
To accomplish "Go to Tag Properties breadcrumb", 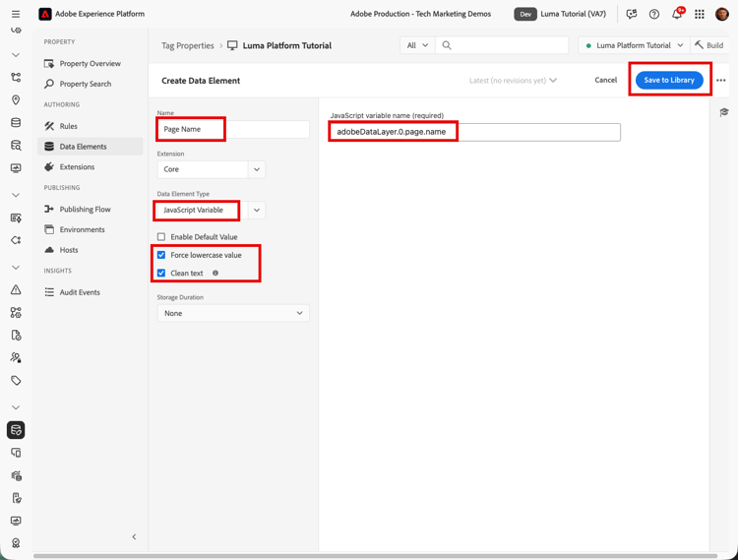I will pos(187,45).
